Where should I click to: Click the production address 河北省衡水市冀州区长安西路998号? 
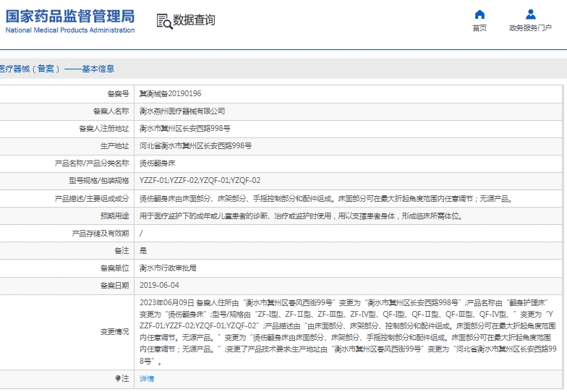[195, 146]
